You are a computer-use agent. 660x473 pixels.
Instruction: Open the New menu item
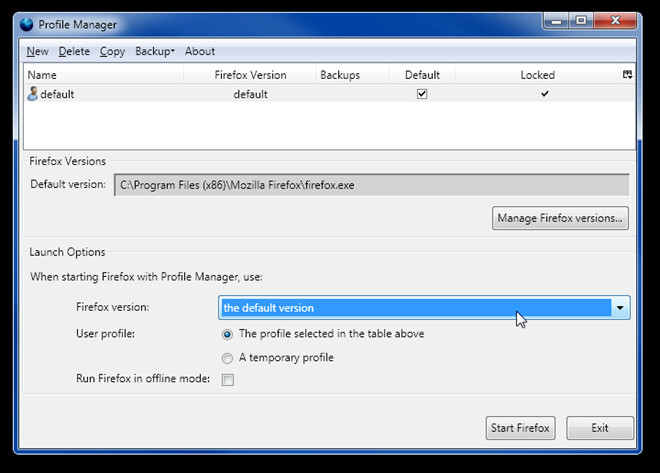pos(37,51)
